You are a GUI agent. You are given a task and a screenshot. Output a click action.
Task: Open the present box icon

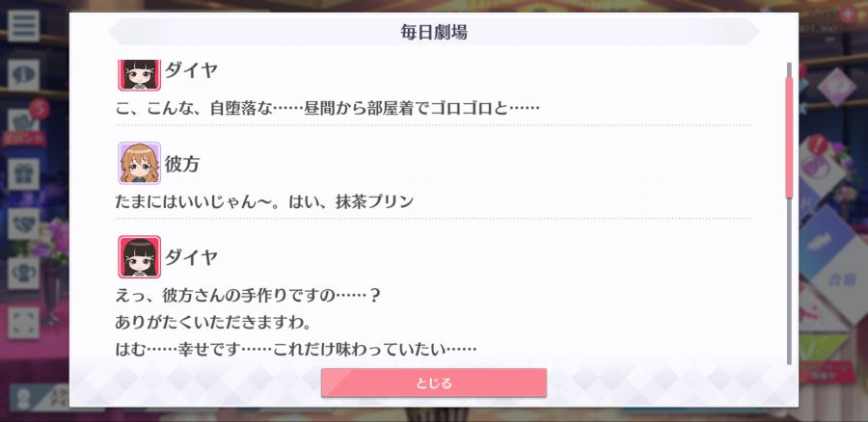[23, 174]
